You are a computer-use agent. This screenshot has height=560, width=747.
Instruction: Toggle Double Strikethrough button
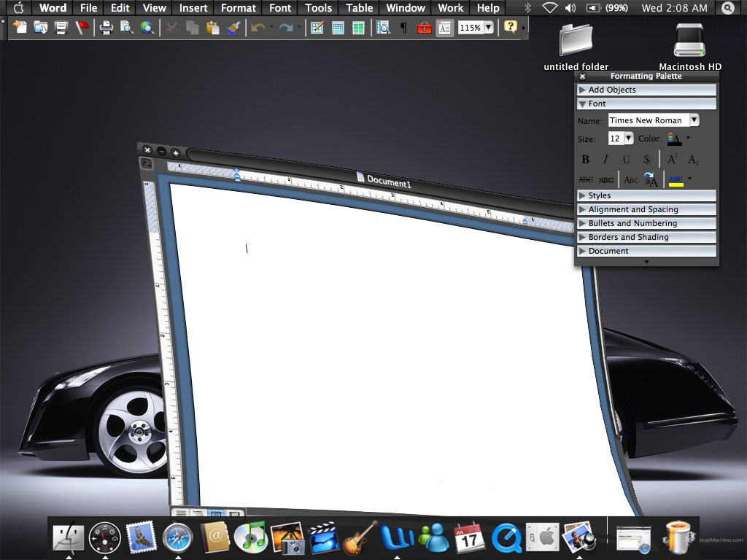click(606, 180)
